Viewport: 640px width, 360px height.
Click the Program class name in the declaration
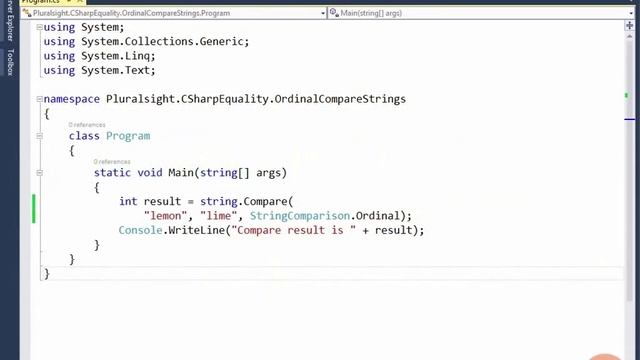coord(128,136)
